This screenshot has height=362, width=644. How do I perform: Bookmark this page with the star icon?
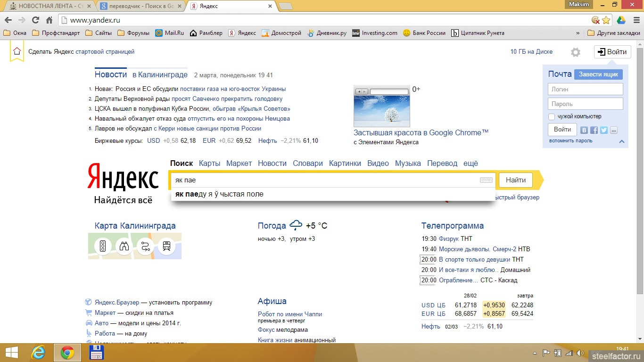point(606,20)
